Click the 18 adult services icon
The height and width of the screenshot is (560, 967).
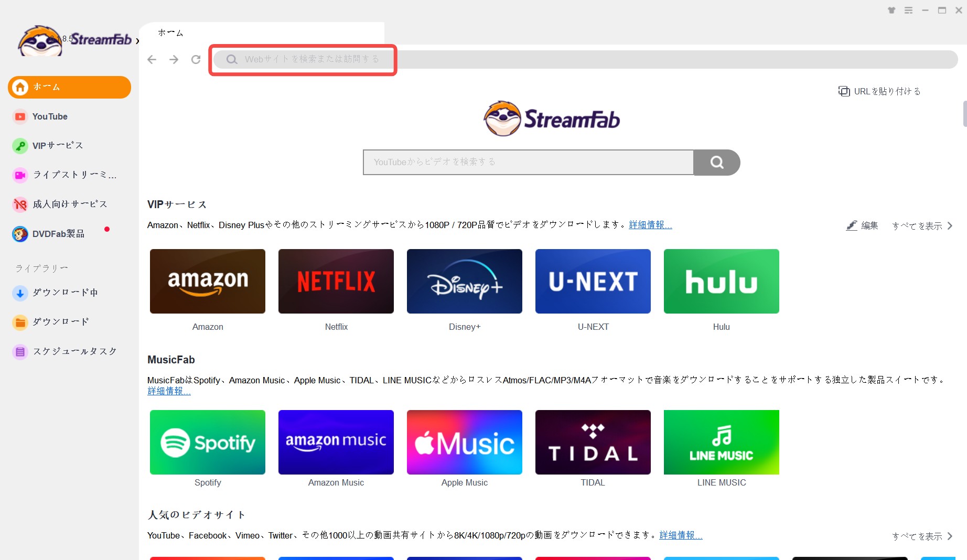(x=20, y=204)
